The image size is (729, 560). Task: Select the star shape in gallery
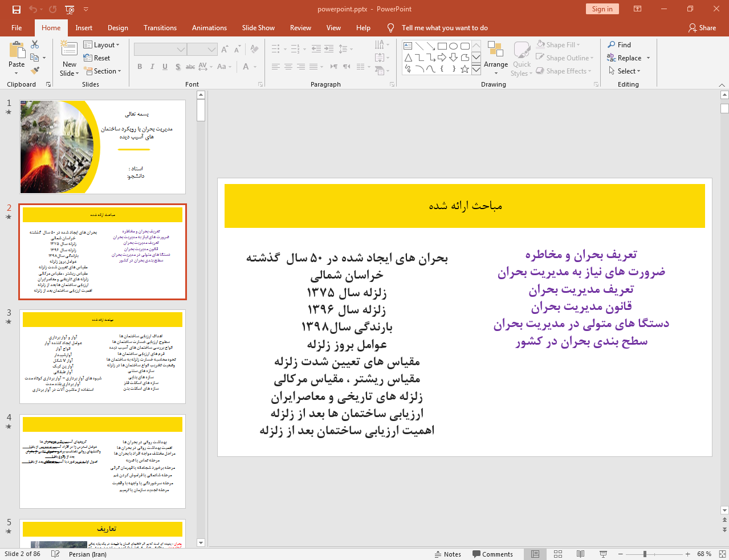(x=465, y=69)
